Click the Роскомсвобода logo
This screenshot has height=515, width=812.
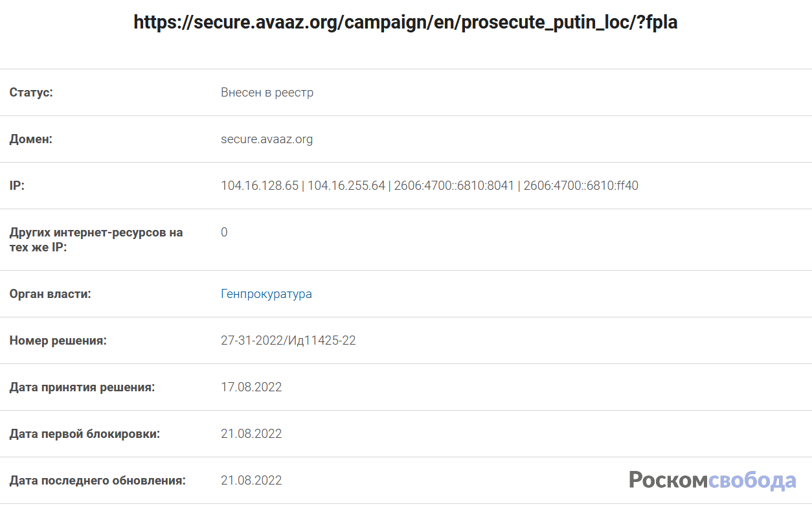tap(712, 480)
